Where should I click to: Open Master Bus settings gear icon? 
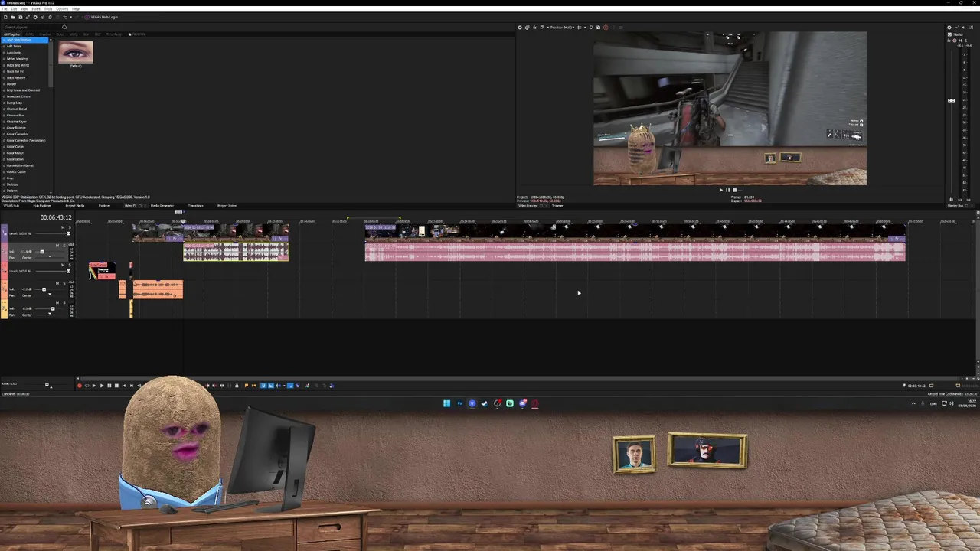coord(949,28)
